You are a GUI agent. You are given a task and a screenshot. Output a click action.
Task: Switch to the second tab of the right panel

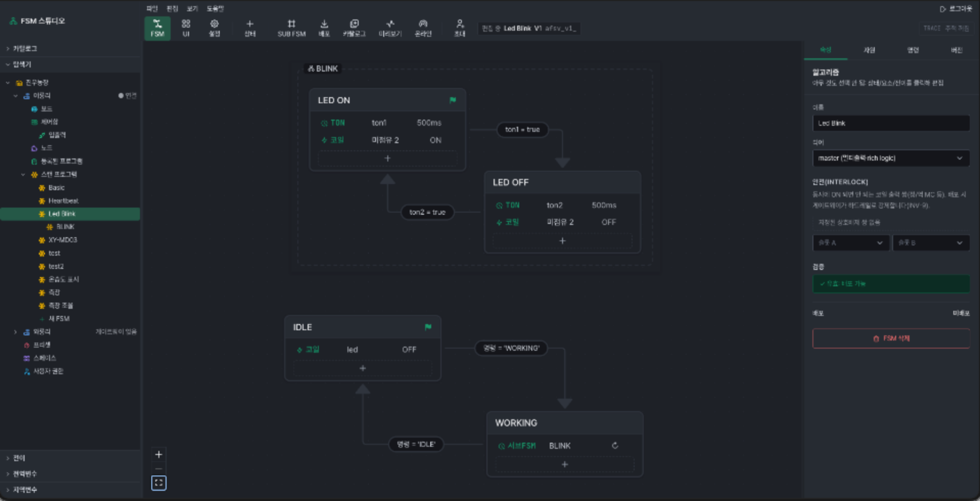click(869, 50)
